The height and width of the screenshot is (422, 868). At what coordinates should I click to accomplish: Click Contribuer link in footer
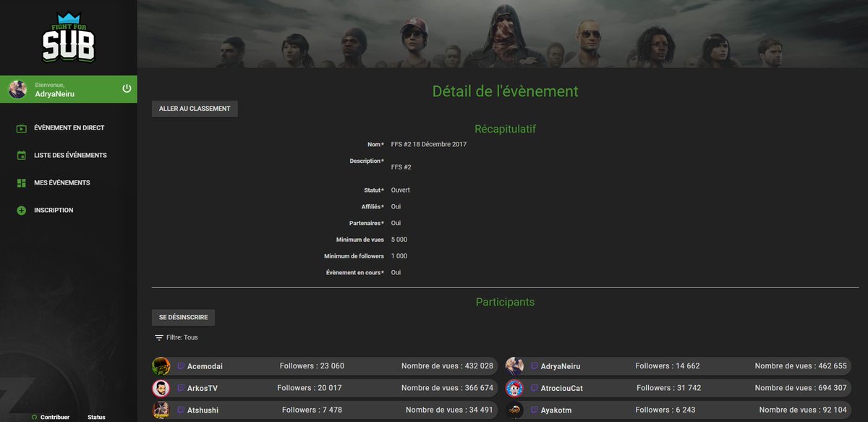coord(55,418)
